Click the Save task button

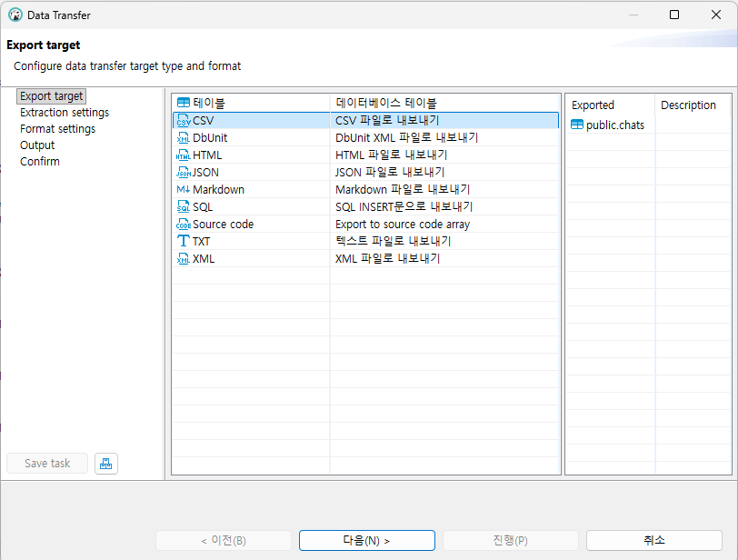(47, 464)
